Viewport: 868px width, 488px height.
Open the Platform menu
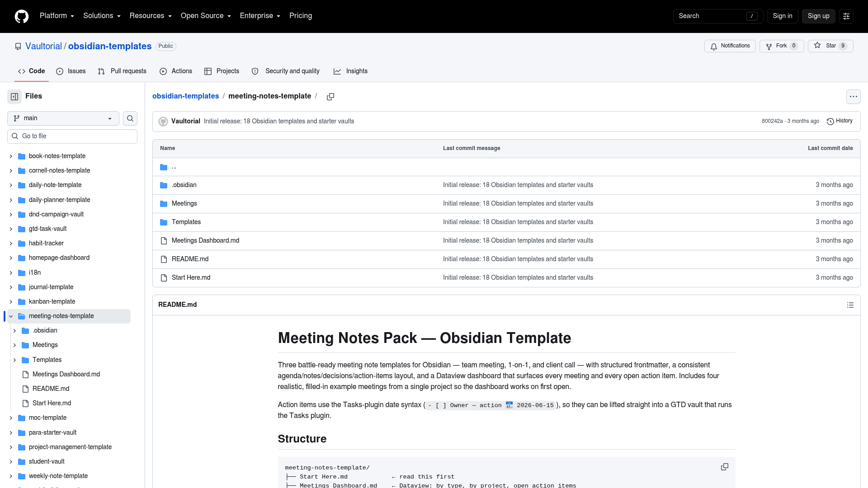point(57,16)
